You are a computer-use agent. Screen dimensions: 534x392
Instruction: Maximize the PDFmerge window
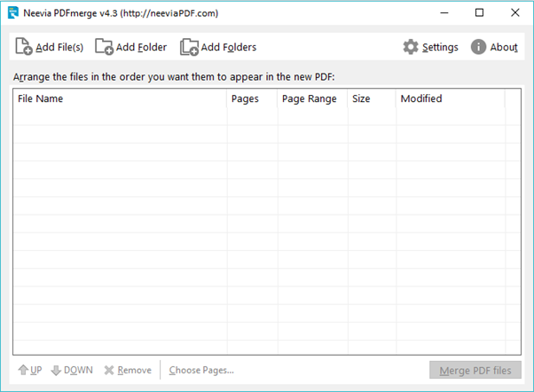click(x=479, y=13)
